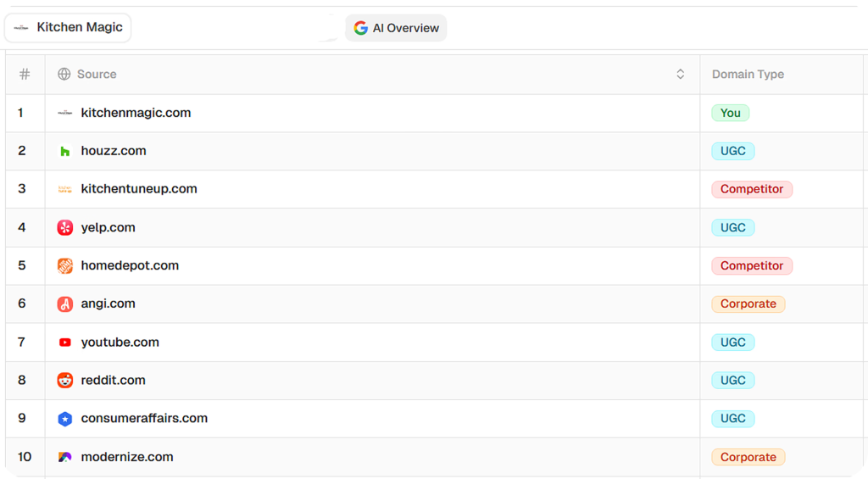
Task: Click Corporate badge for angi.com
Action: (x=748, y=304)
